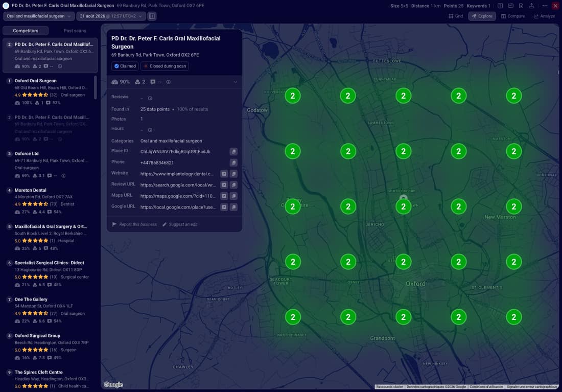Switch to Compare view mode

(x=513, y=16)
